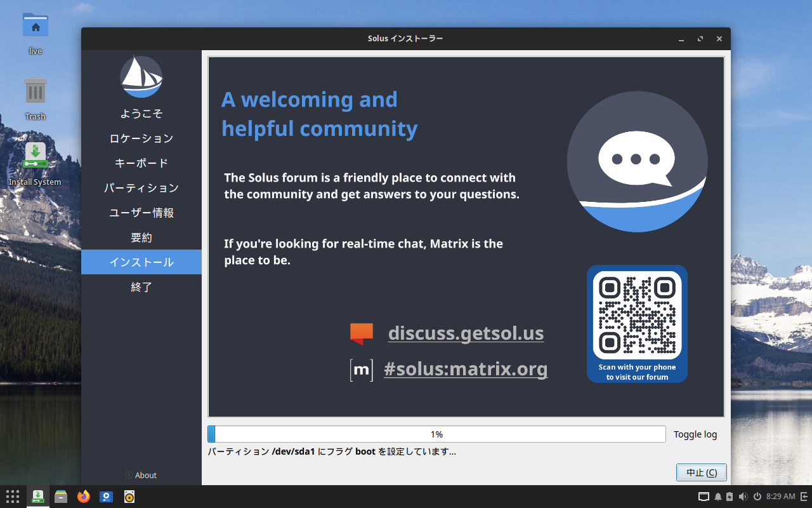Image resolution: width=812 pixels, height=508 pixels.
Task: Open the sidebar panel via the arrow tray icon
Action: click(x=804, y=497)
